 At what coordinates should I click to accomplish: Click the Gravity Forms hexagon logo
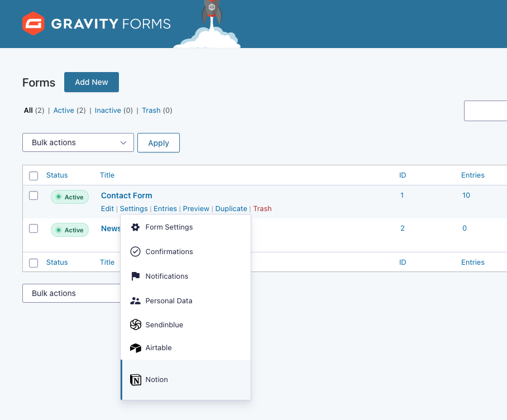tap(34, 23)
